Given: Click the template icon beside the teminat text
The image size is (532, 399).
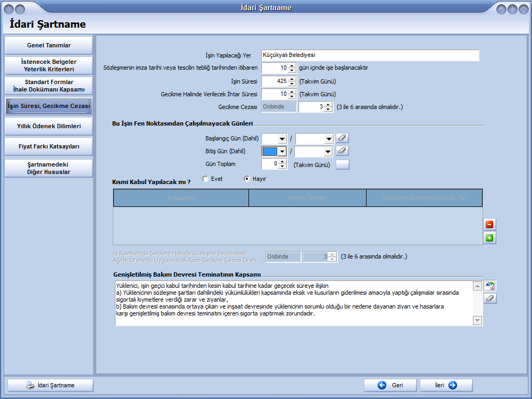Looking at the screenshot, I should [x=490, y=286].
